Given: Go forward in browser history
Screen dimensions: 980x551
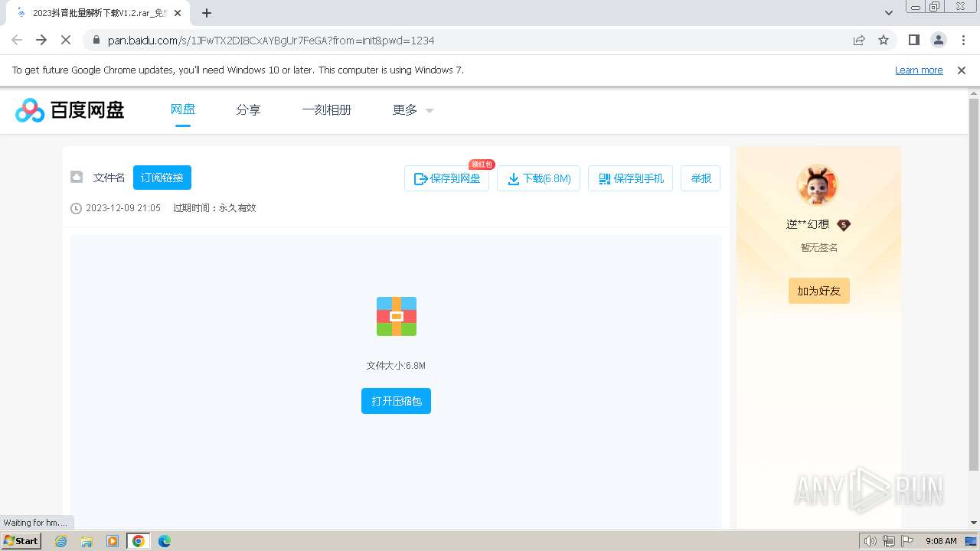Looking at the screenshot, I should click(41, 40).
